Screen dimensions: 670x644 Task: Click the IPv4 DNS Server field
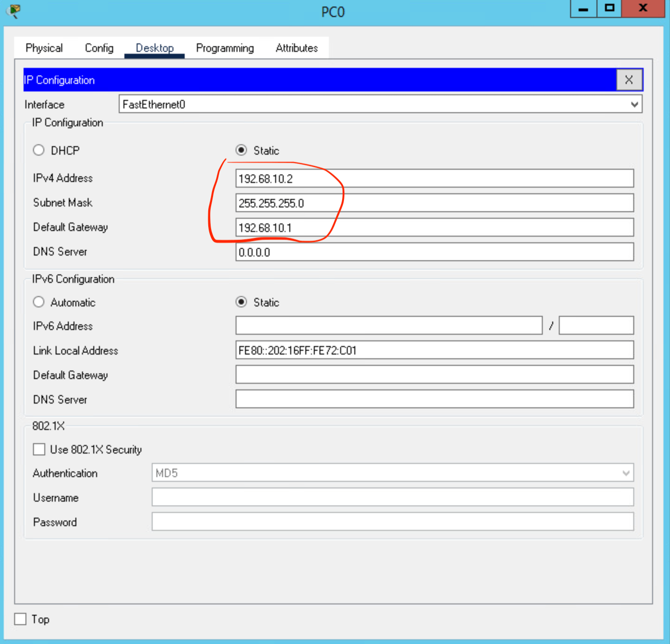tap(434, 252)
